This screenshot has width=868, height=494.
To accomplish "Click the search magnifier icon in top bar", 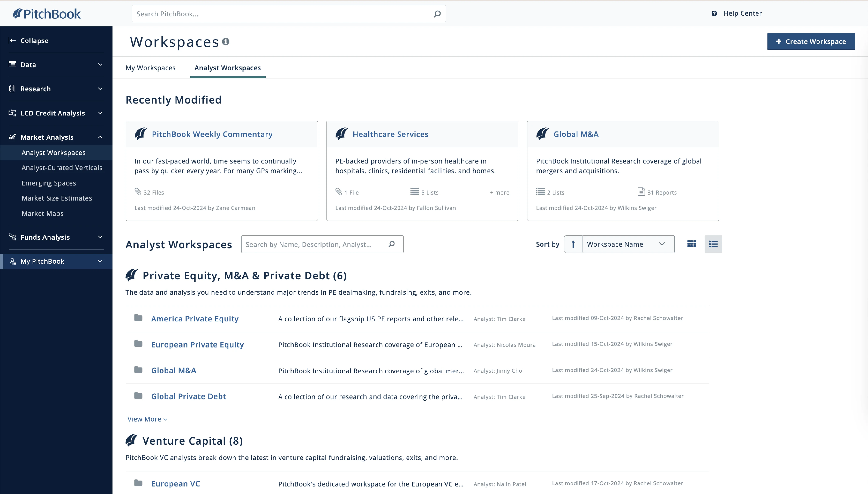I will (x=437, y=13).
